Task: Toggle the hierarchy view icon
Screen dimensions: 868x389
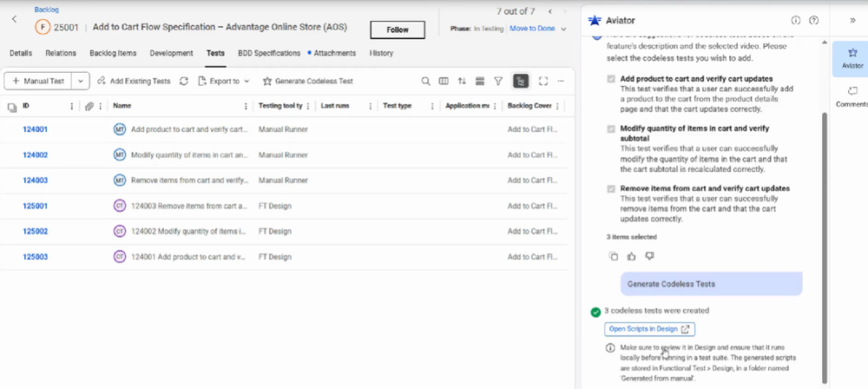Action: [520, 82]
